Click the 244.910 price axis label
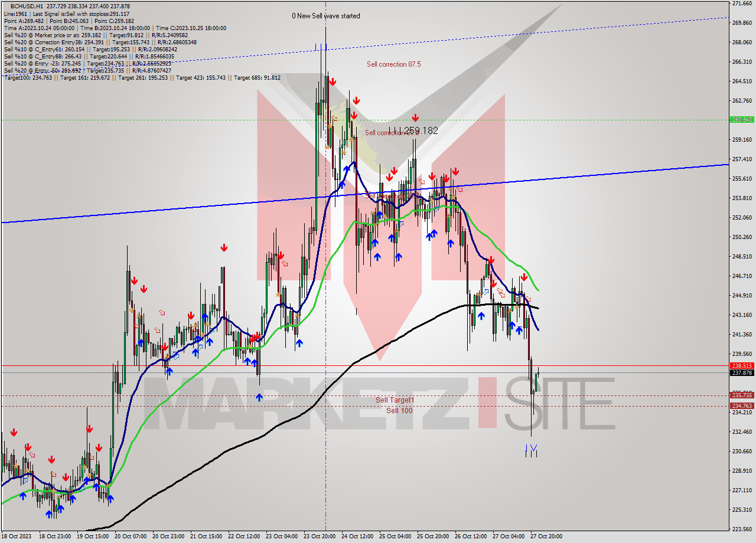 click(741, 295)
